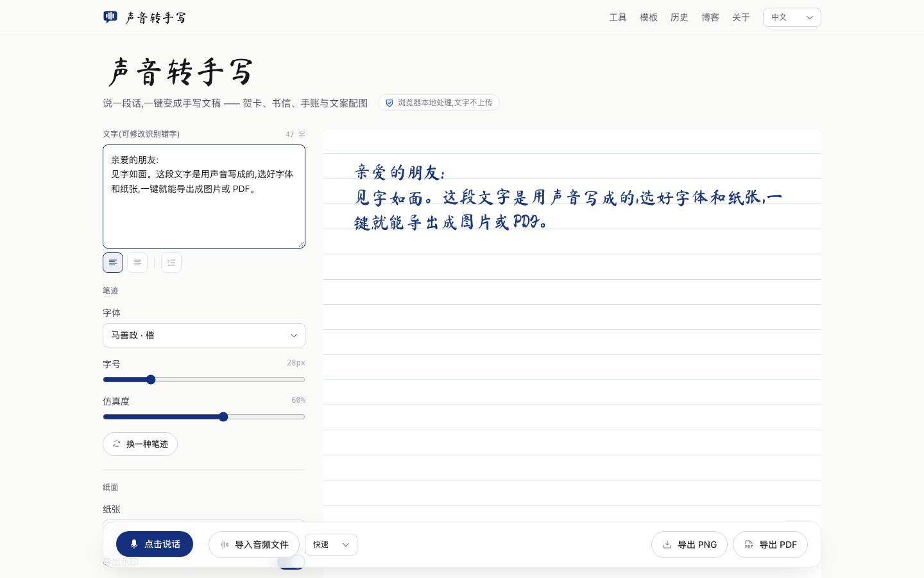This screenshot has height=578, width=924.
Task: Click the refresh icon in 换一种笔迹
Action: tap(117, 444)
